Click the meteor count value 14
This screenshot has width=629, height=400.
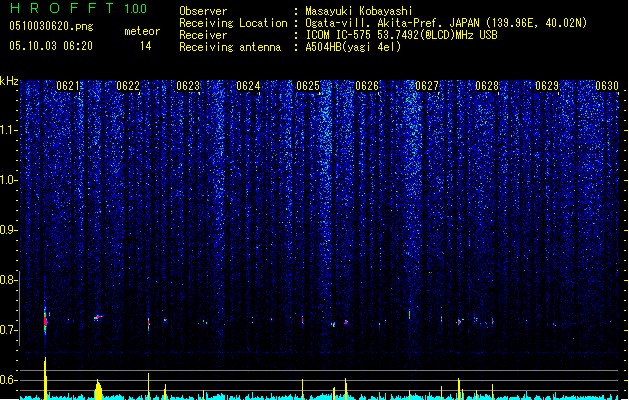click(146, 46)
